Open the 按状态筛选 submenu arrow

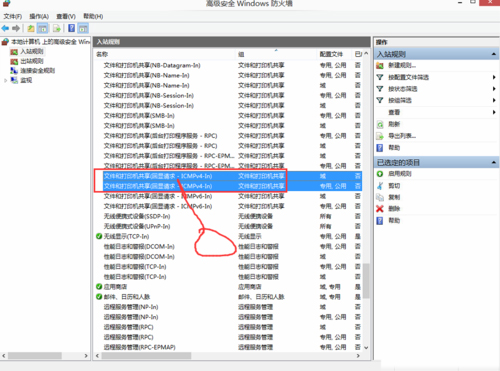[x=494, y=89]
